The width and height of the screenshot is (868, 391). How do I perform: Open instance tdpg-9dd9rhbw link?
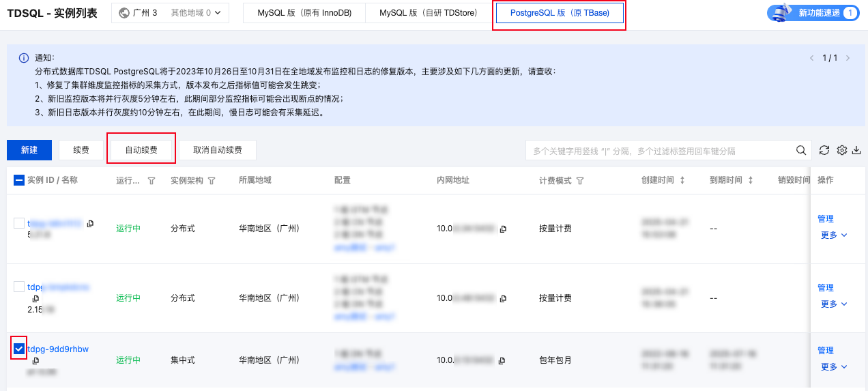click(58, 349)
